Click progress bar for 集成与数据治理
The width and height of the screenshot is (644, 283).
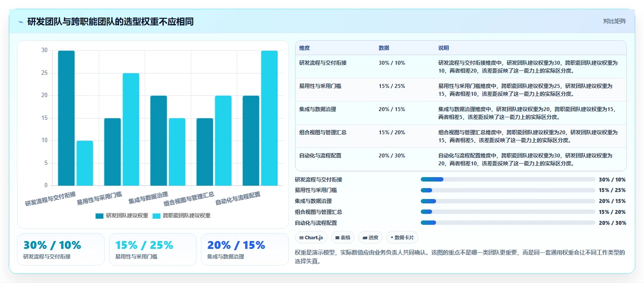(508, 201)
